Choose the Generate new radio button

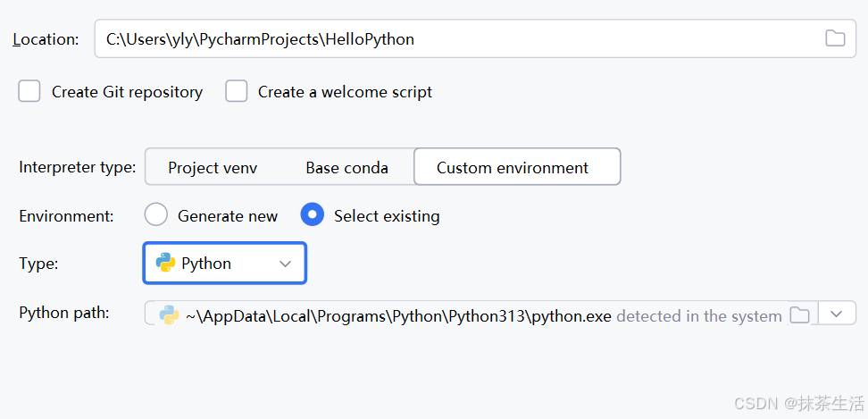[156, 215]
